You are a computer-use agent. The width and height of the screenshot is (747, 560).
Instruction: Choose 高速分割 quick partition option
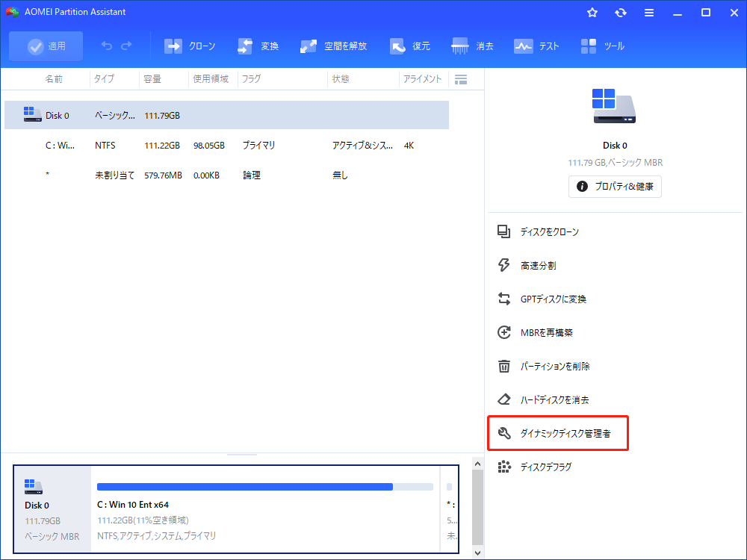coord(527,265)
